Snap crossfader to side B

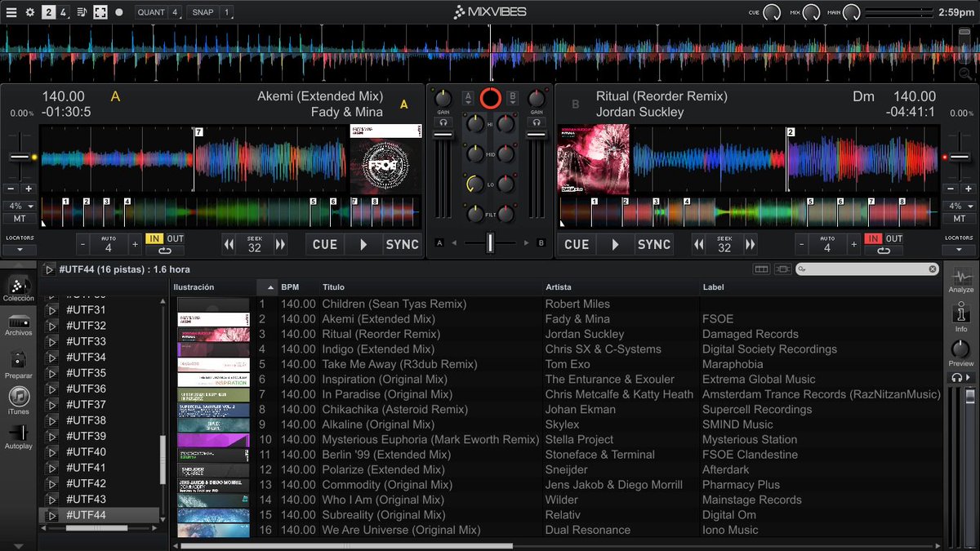(541, 243)
